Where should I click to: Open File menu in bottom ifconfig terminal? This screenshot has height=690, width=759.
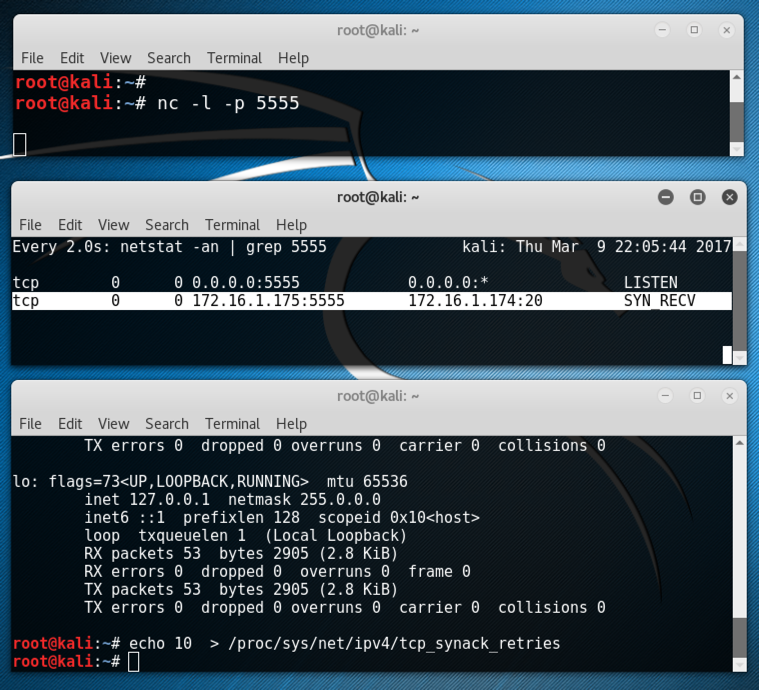click(30, 424)
